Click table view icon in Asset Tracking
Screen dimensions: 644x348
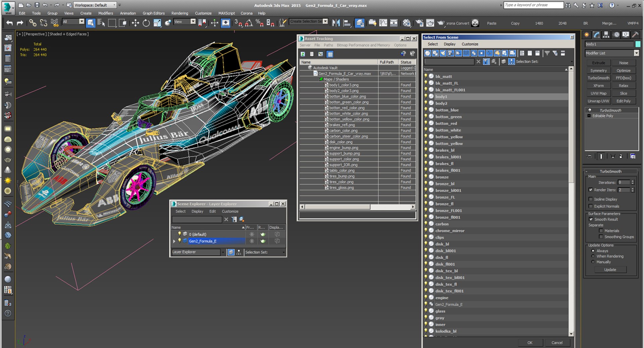[x=330, y=54]
